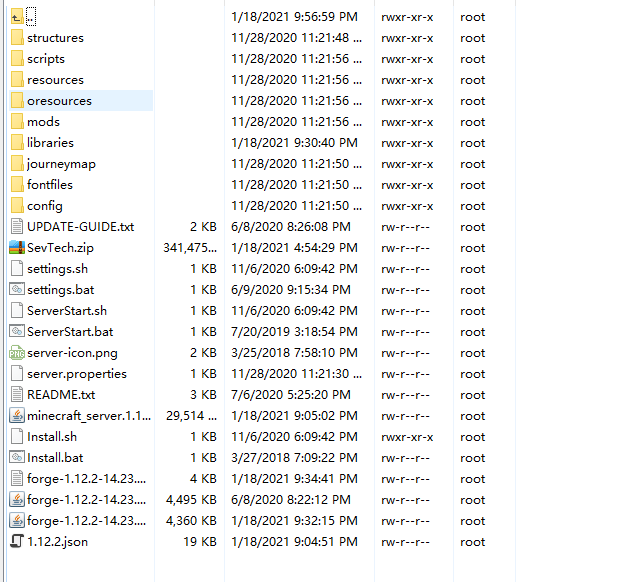Select the ServerStart.sh file icon

(17, 311)
